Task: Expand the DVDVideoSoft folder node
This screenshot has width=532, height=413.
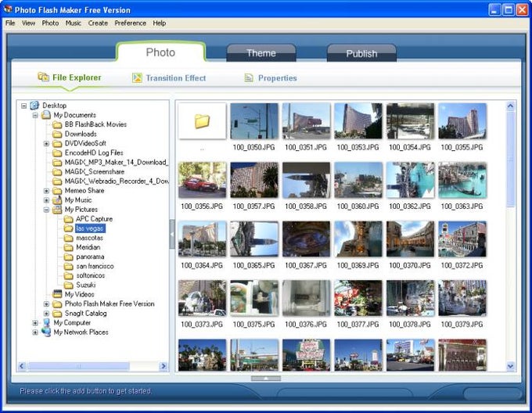Action: pyautogui.click(x=46, y=144)
